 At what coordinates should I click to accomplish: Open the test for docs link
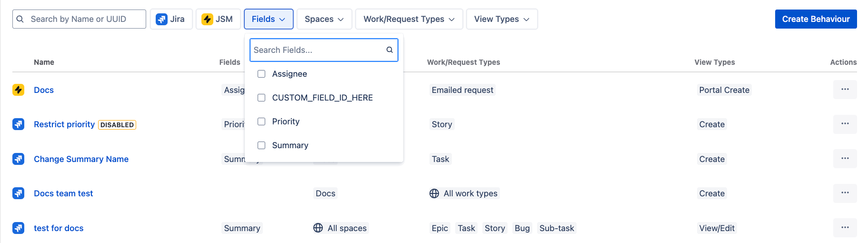(59, 228)
